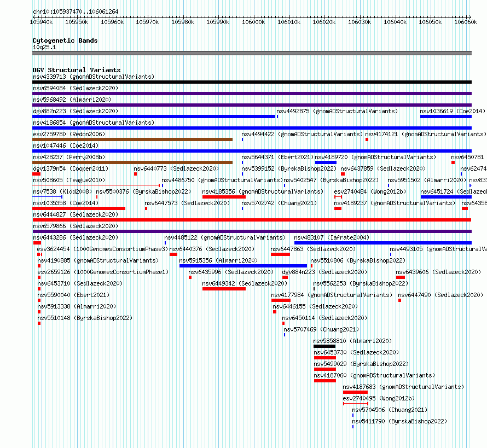Screen dimensions: 487x448
Task: Click nsv5644371 (Ebert2021) label
Action: click(x=277, y=157)
